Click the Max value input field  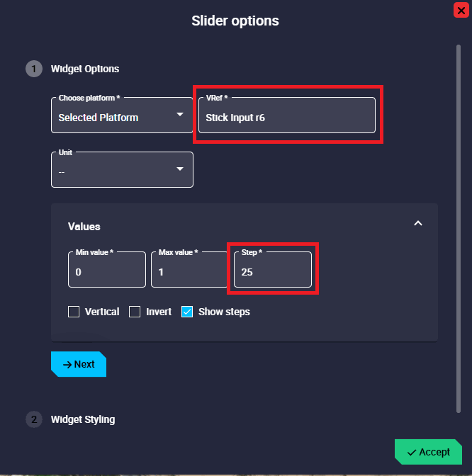tap(189, 271)
